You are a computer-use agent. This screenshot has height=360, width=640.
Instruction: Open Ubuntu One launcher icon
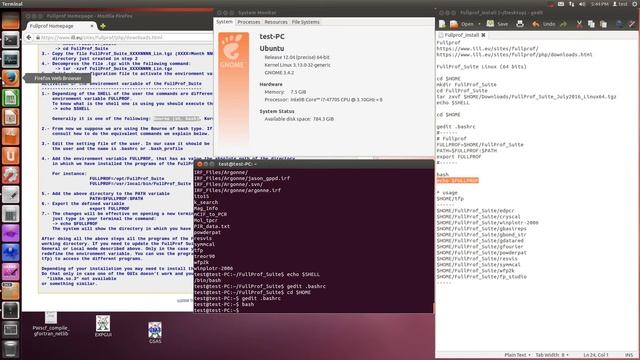[11, 156]
